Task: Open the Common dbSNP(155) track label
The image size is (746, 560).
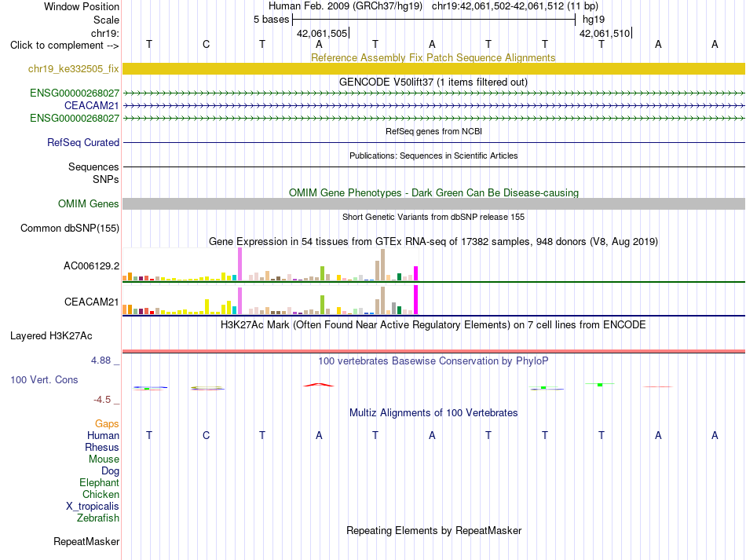Action: pyautogui.click(x=69, y=228)
